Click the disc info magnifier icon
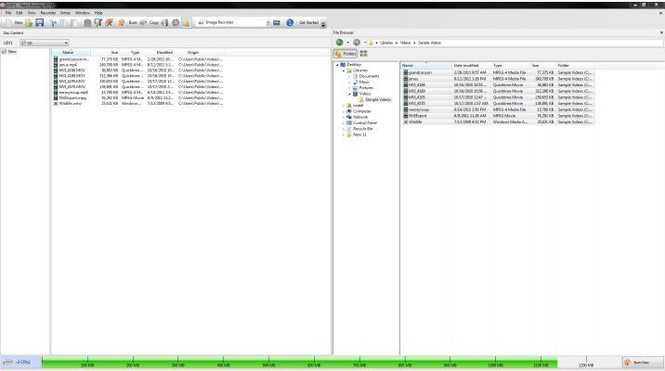The width and height of the screenshot is (665, 371). point(98,22)
